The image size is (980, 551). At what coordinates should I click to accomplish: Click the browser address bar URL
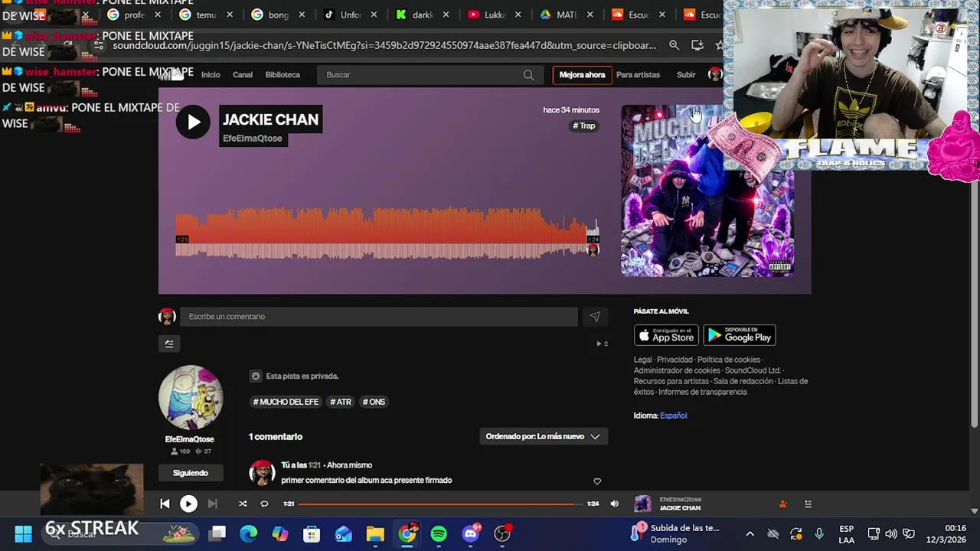(x=384, y=45)
